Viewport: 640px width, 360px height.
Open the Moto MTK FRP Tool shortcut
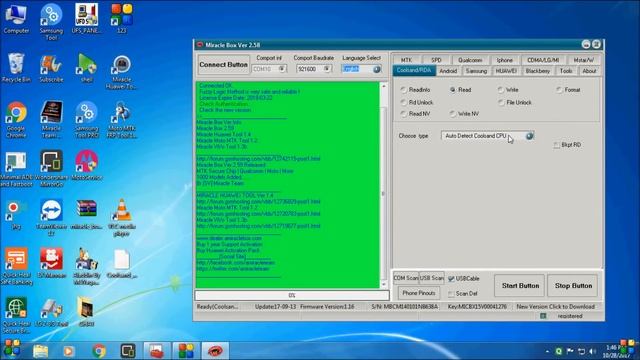click(x=122, y=119)
